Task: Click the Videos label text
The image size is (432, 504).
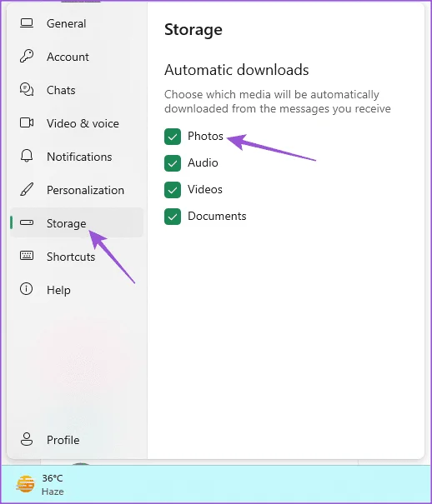Action: coord(205,190)
